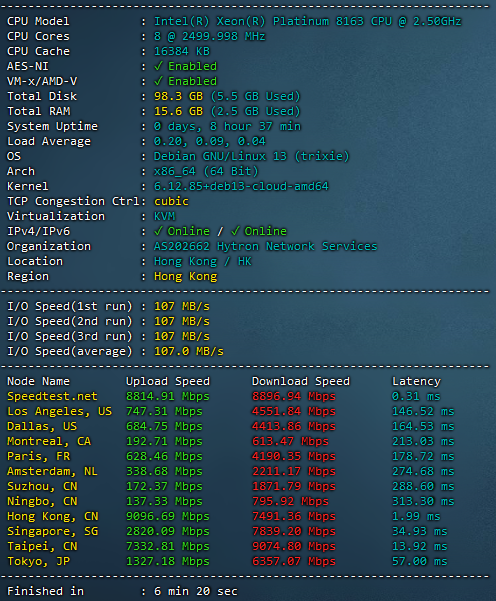Select the Total RAM 15.6 GB value
This screenshot has height=601, width=496.
(x=178, y=111)
